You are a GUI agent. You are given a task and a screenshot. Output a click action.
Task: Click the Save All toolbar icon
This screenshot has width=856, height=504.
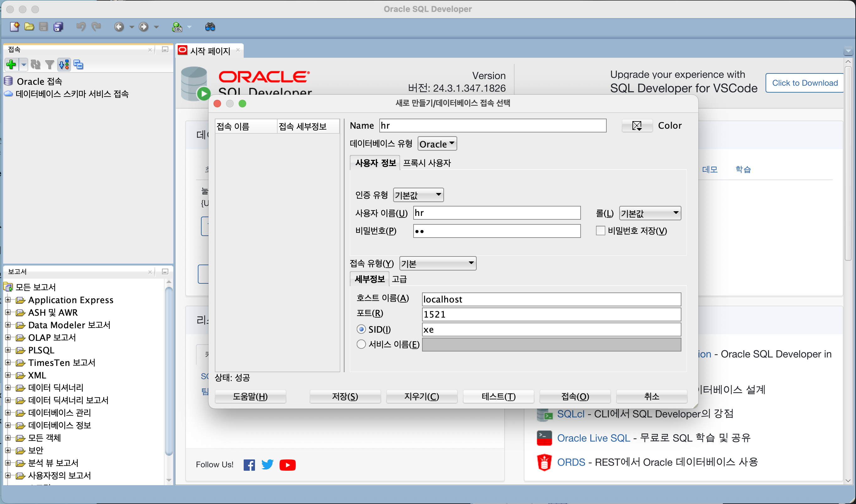[58, 27]
